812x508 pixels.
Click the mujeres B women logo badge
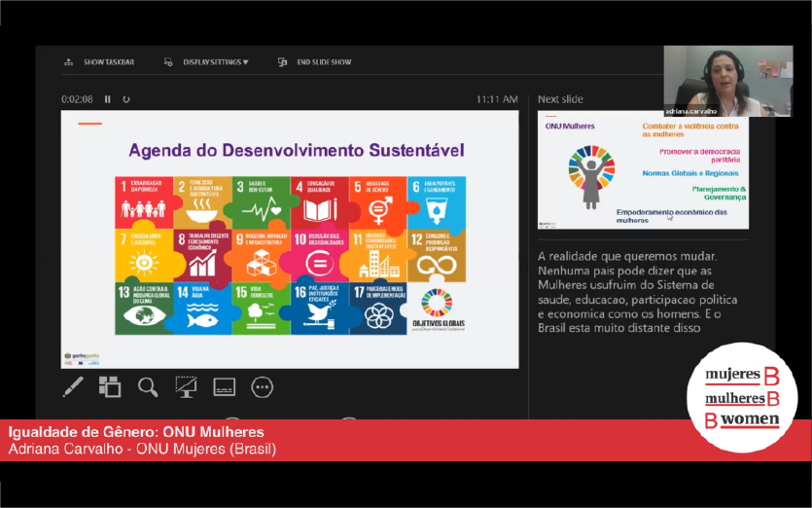742,398
